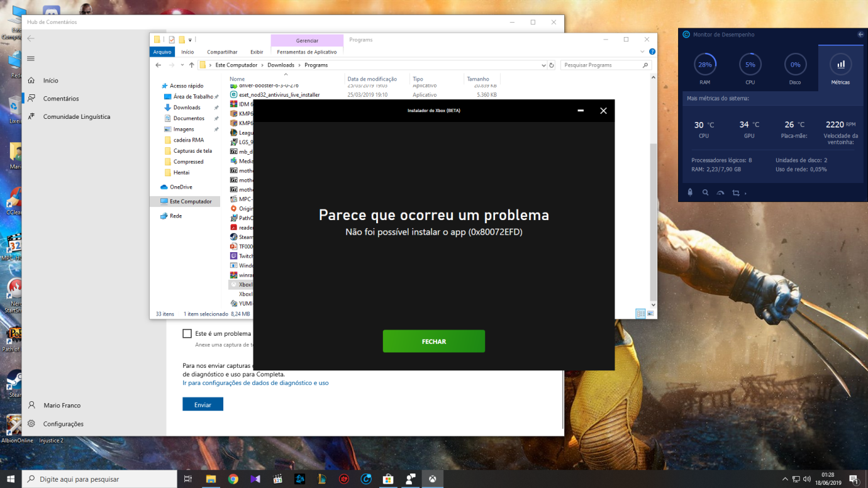Check the 'Este é um problema' checkbox
Viewport: 868px width, 488px height.
pos(187,333)
